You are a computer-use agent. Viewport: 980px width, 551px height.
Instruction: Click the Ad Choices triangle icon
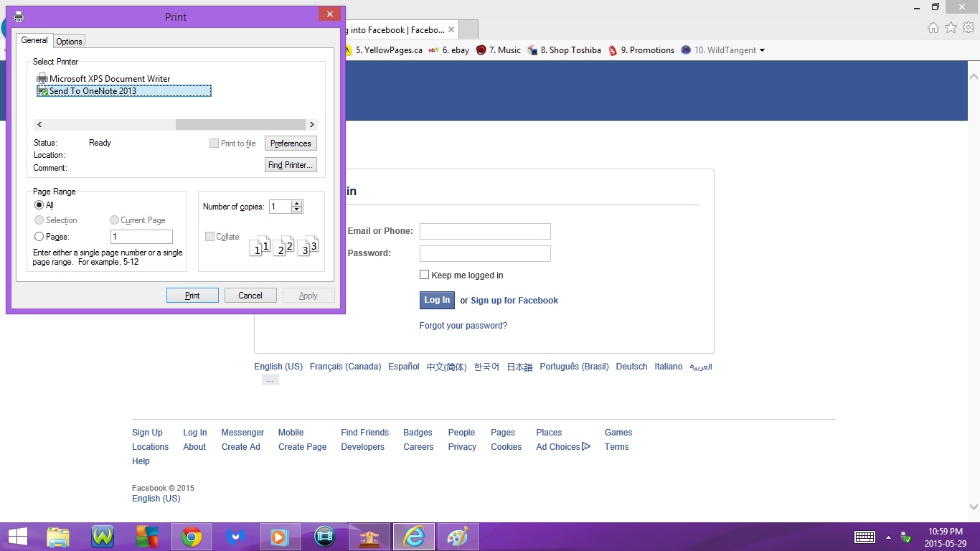coord(586,446)
